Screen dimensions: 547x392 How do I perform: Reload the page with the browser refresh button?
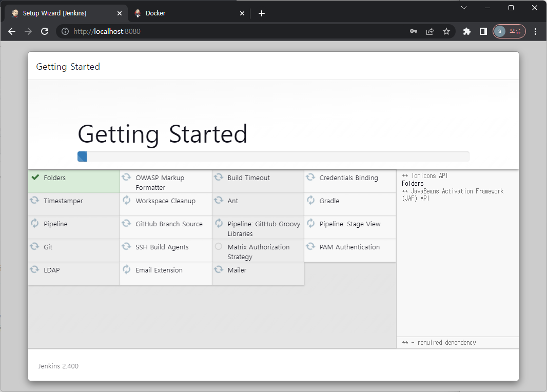(x=45, y=31)
